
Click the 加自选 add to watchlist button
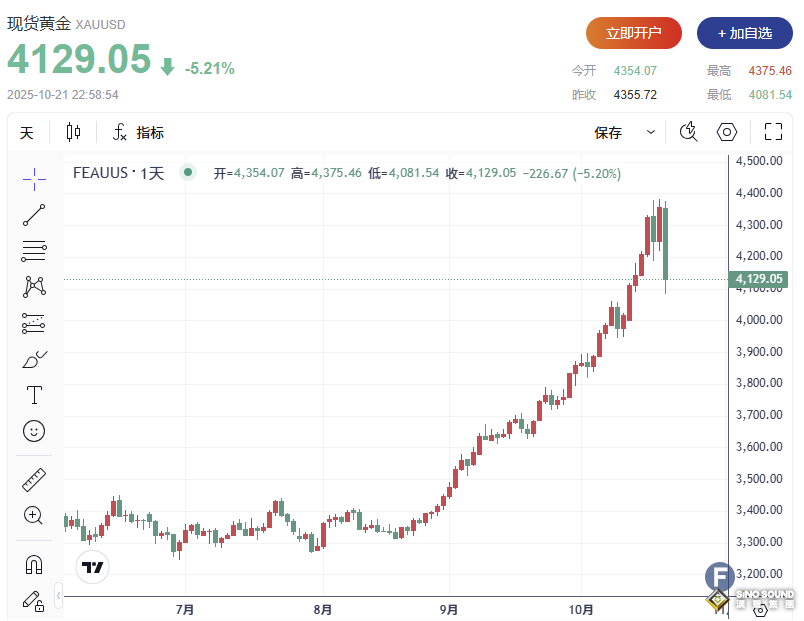[744, 33]
